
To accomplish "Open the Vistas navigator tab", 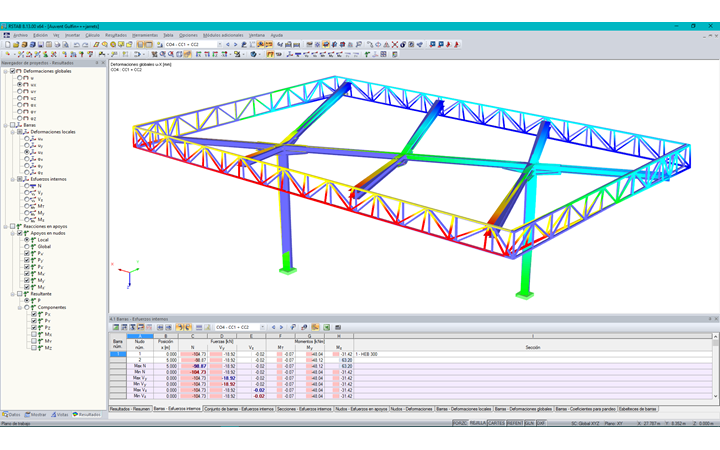I will pyautogui.click(x=60, y=415).
